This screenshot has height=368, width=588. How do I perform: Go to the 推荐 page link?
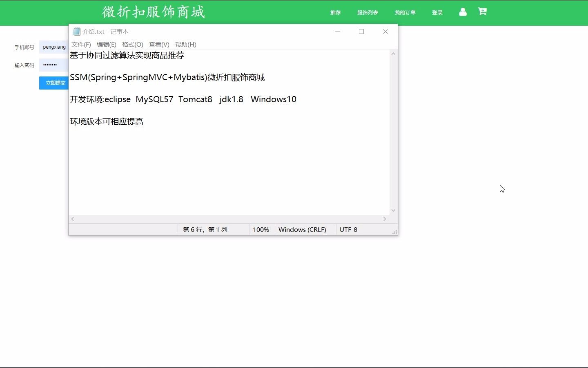coord(336,13)
